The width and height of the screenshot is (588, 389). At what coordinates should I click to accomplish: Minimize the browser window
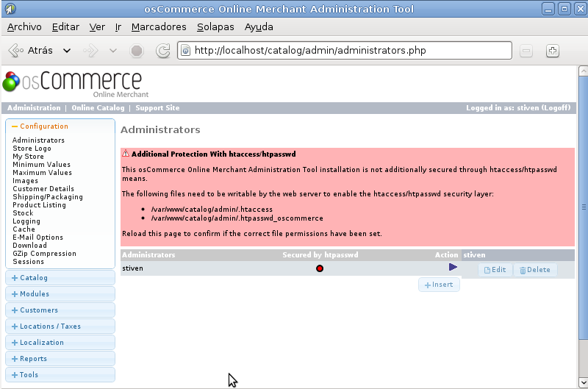pyautogui.click(x=548, y=9)
